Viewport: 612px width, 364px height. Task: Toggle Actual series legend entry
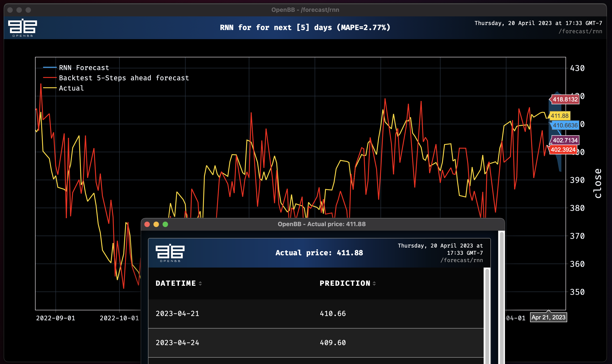[63, 88]
